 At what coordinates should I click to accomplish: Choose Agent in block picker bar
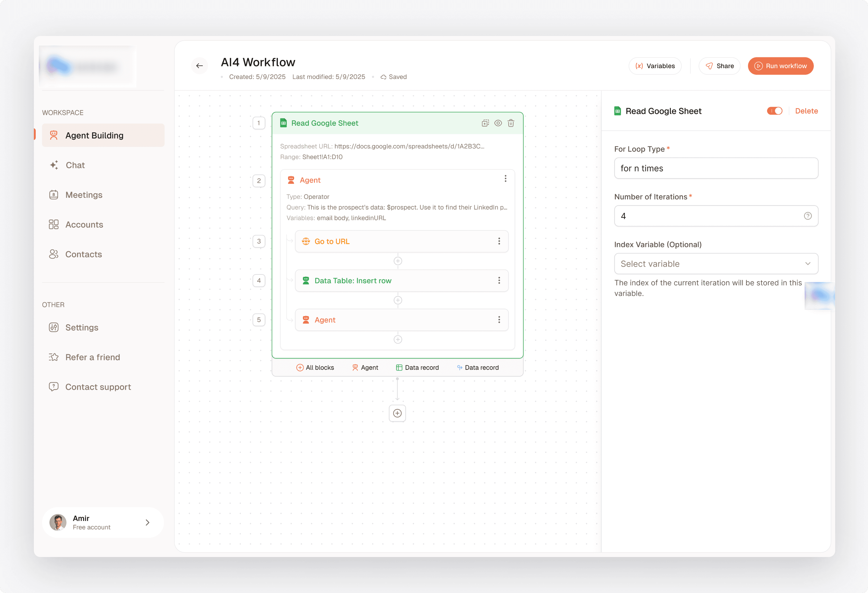[365, 367]
